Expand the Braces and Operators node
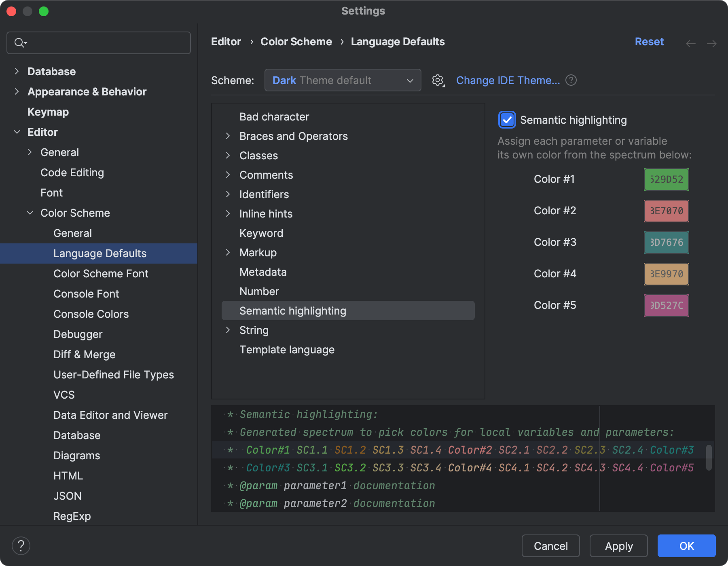 click(x=229, y=136)
